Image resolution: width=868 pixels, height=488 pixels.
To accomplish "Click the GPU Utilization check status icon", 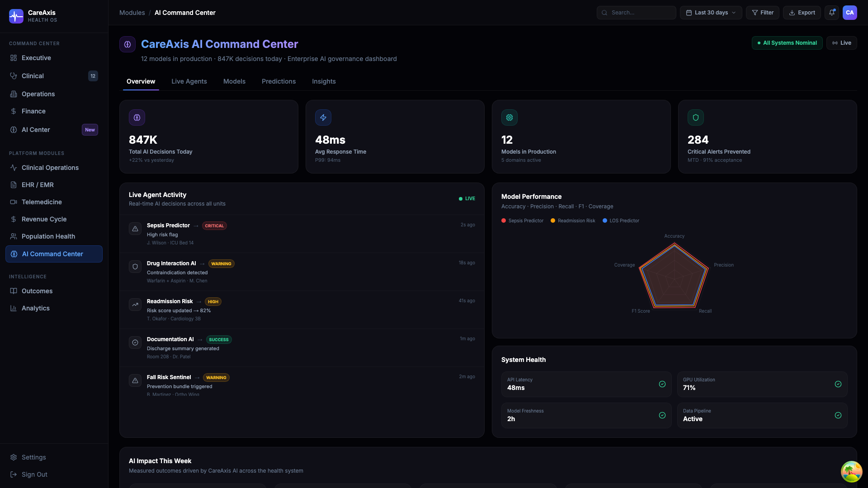I will pos(838,384).
